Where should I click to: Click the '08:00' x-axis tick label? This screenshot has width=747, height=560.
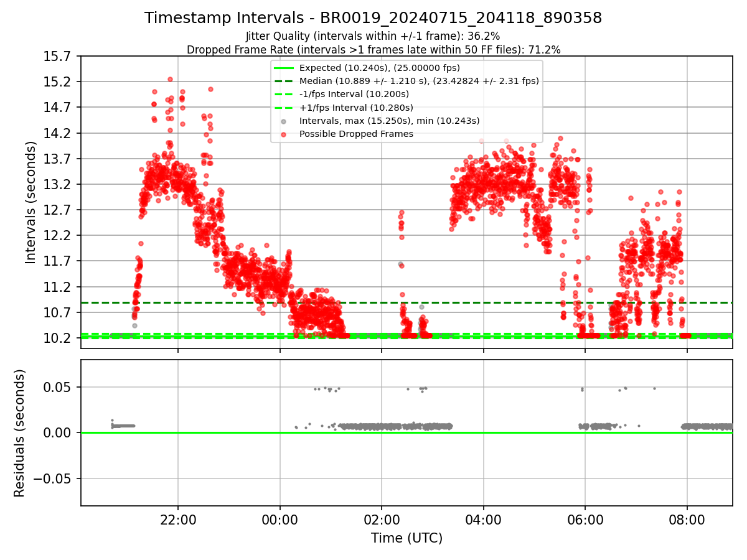687,520
